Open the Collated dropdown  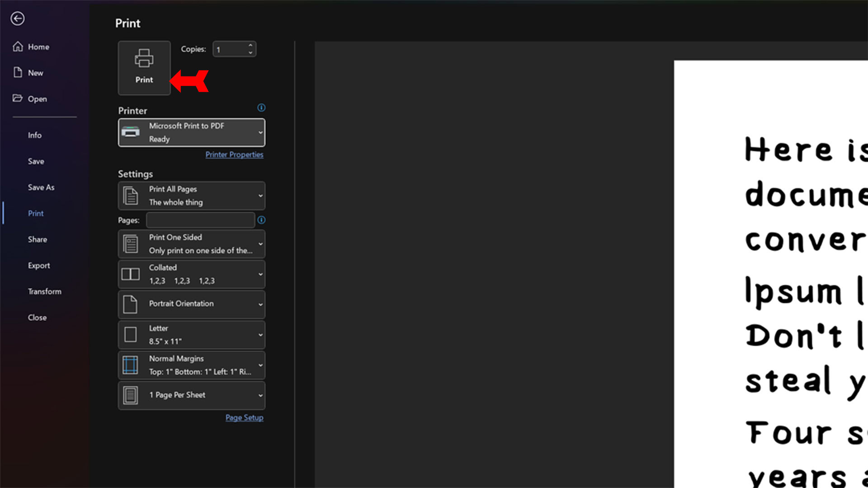[x=192, y=274]
